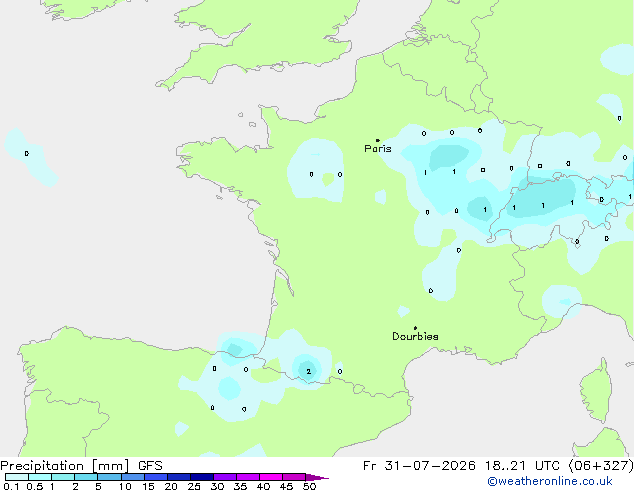Click the 20–25 mm legend swatch
This screenshot has width=634, height=490.
coord(179,477)
